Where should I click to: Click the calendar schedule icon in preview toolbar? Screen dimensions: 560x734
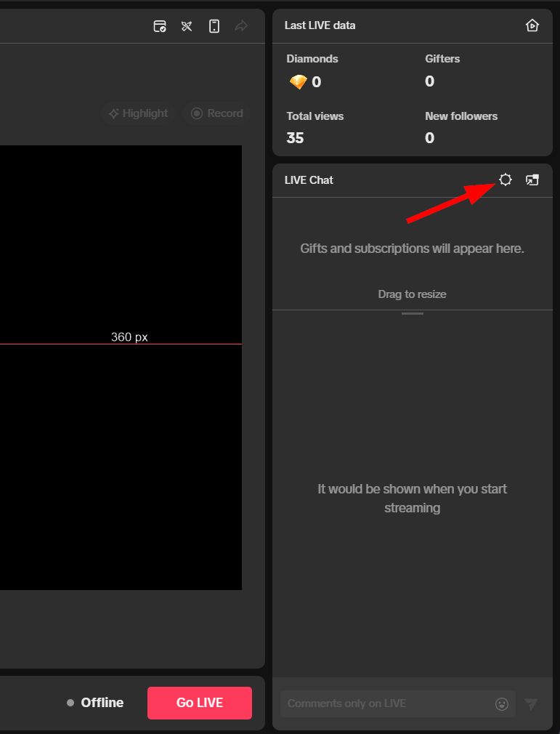pyautogui.click(x=160, y=26)
